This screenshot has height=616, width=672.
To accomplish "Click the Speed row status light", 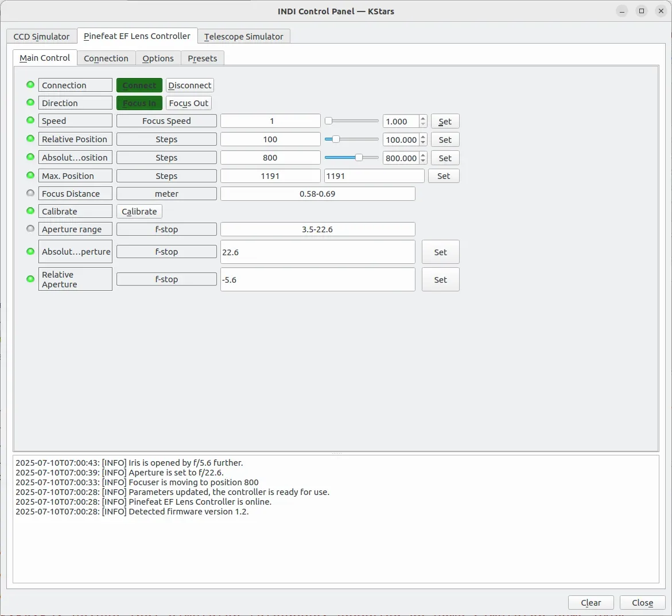I will pos(30,120).
